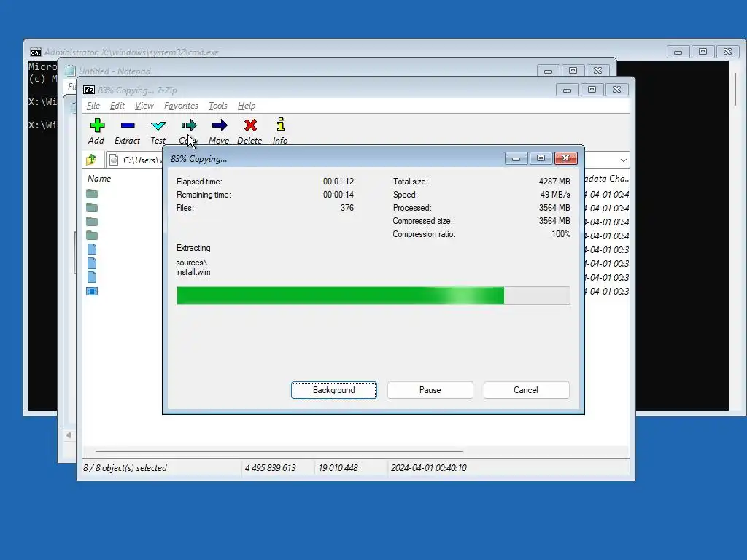Image resolution: width=747 pixels, height=560 pixels.
Task: Maximize the 83% Copying dialog
Action: 541,158
